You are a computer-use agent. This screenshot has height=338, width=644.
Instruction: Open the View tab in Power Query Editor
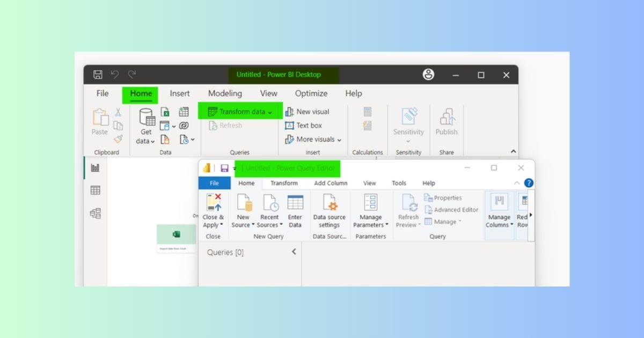(x=370, y=183)
